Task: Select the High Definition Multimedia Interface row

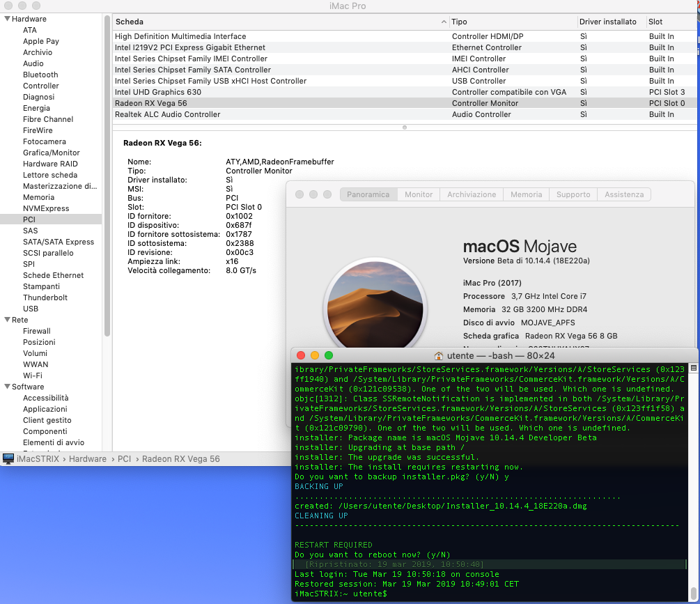Action: (x=405, y=37)
